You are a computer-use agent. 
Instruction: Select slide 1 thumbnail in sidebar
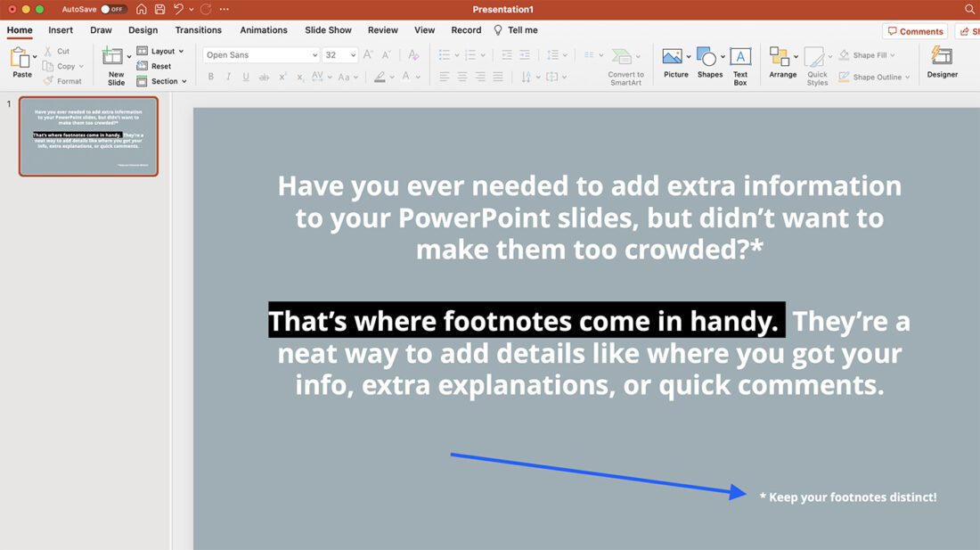click(88, 136)
